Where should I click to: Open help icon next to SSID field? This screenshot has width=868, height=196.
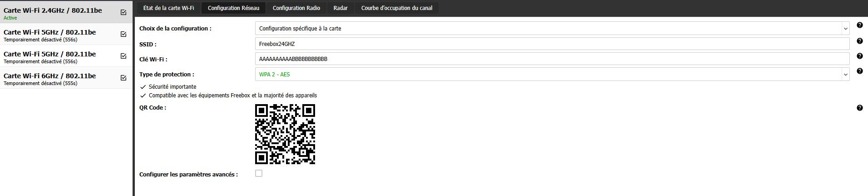coord(859,41)
